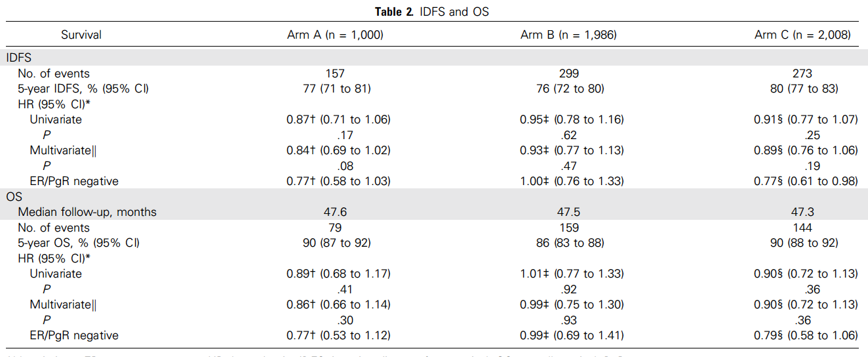Click the cell "86 (83 to 88)"
Viewport: 868px width, 357px height.
(569, 243)
